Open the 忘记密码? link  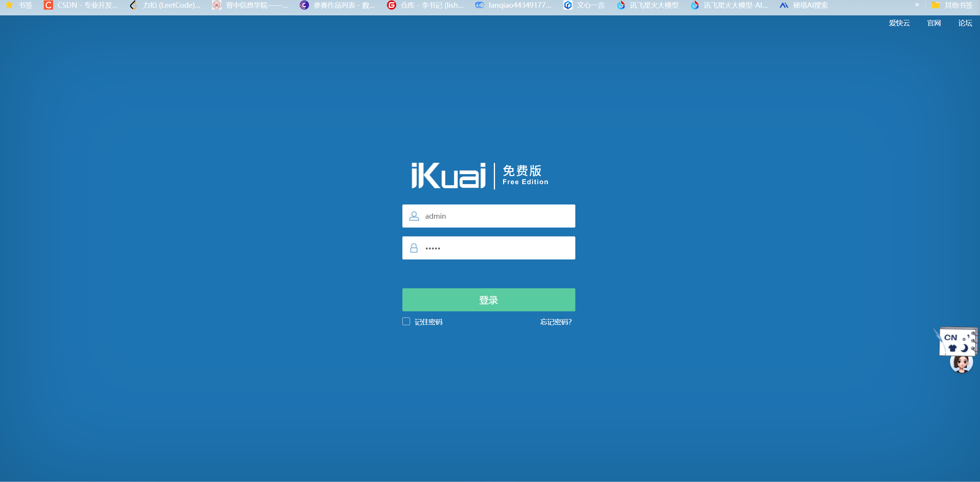tap(556, 322)
